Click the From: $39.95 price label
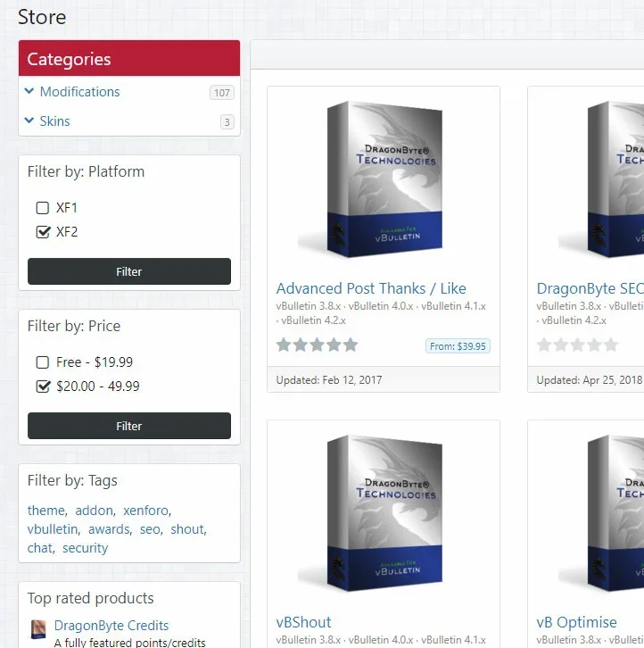 pyautogui.click(x=458, y=346)
